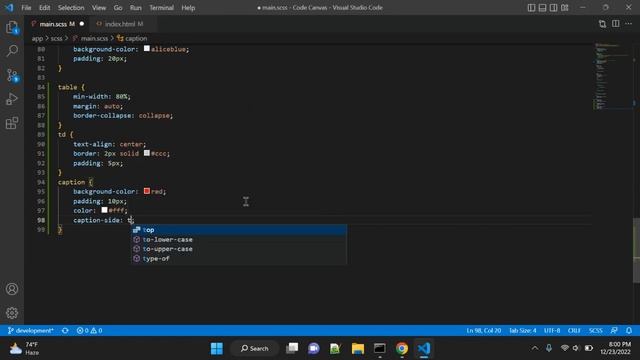Select the 'to-upper-case' suggestion

tap(239, 249)
